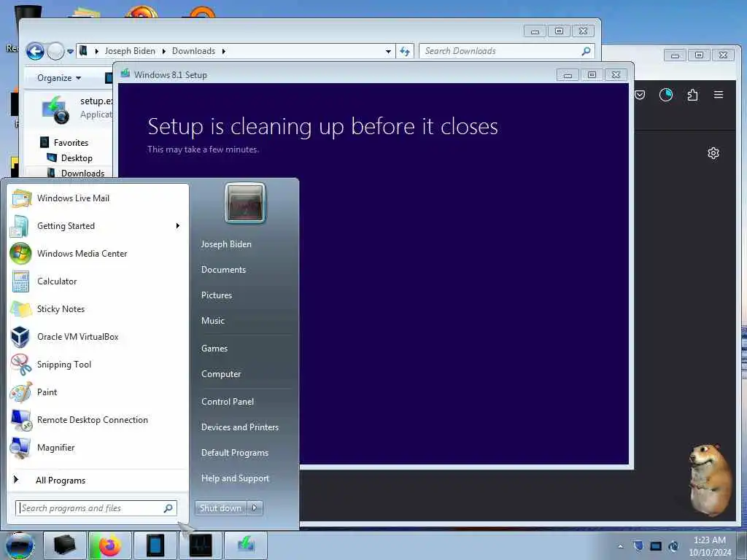Click the search magnifier in Search Downloads

coord(586,51)
